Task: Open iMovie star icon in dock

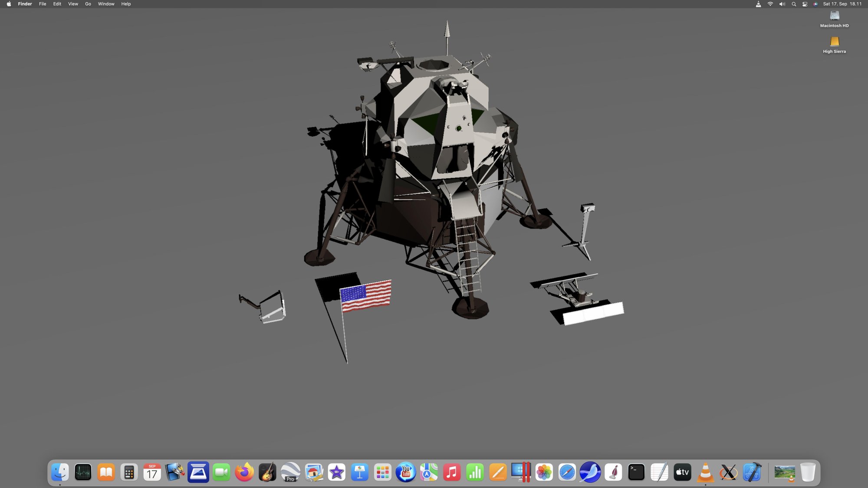Action: (337, 472)
